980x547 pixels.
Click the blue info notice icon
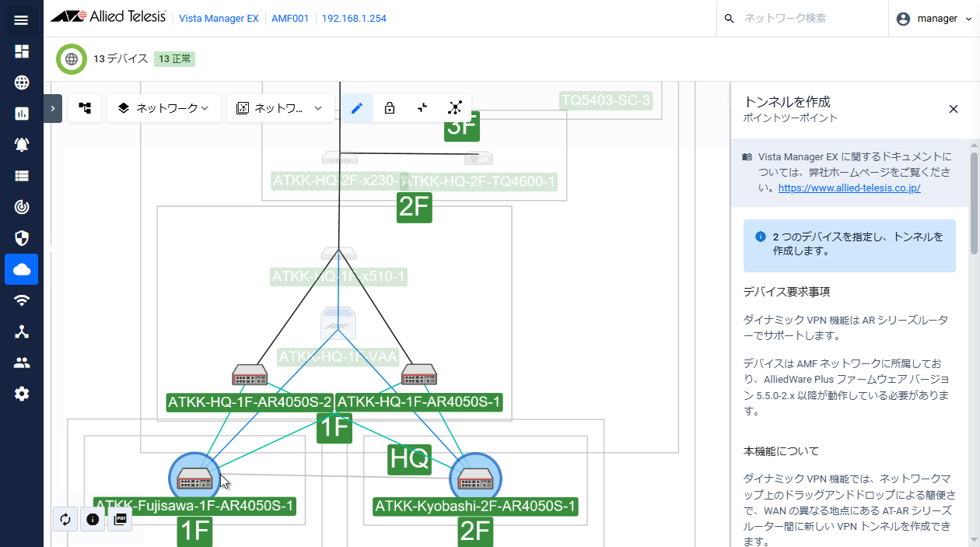tap(761, 237)
